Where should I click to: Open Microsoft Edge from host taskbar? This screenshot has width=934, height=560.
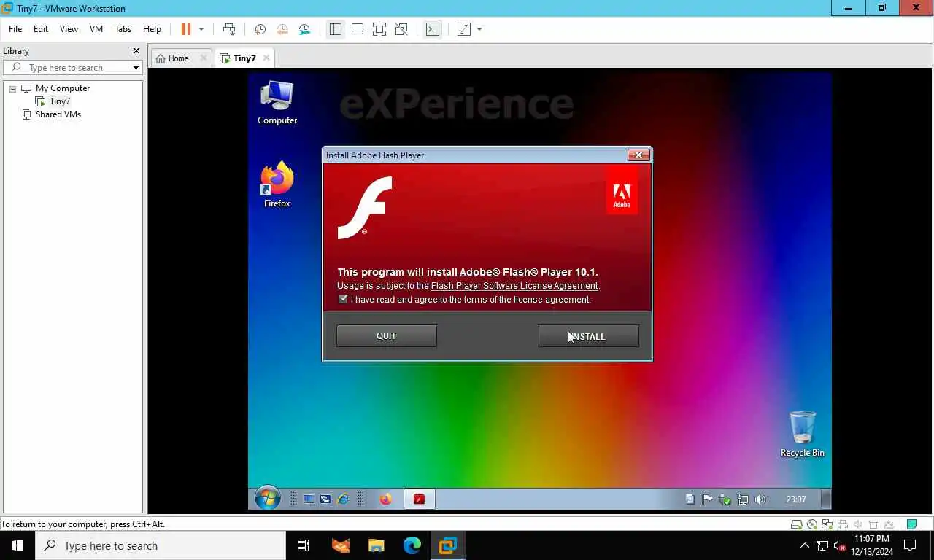[x=412, y=545]
